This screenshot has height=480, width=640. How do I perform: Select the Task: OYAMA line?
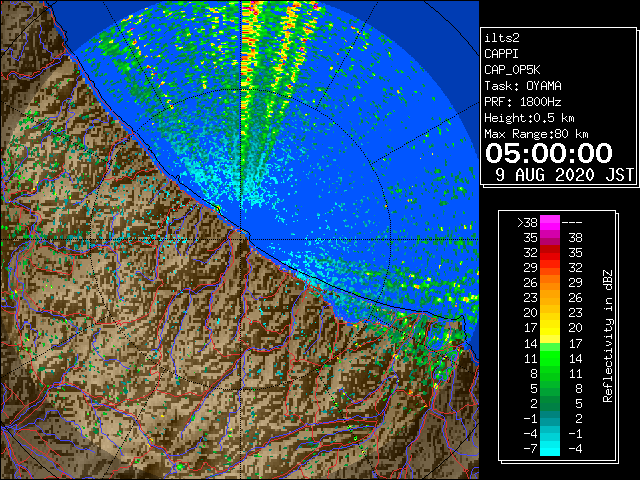point(523,86)
